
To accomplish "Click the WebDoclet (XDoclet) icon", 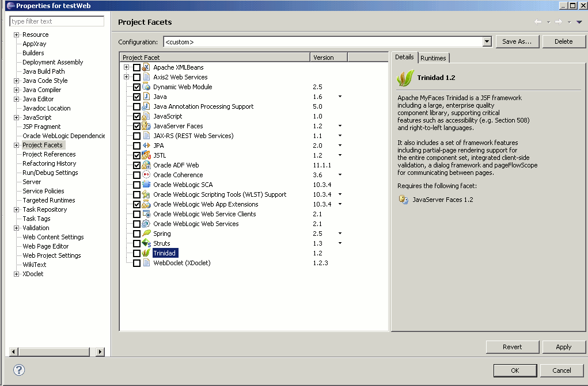I will coord(146,263).
